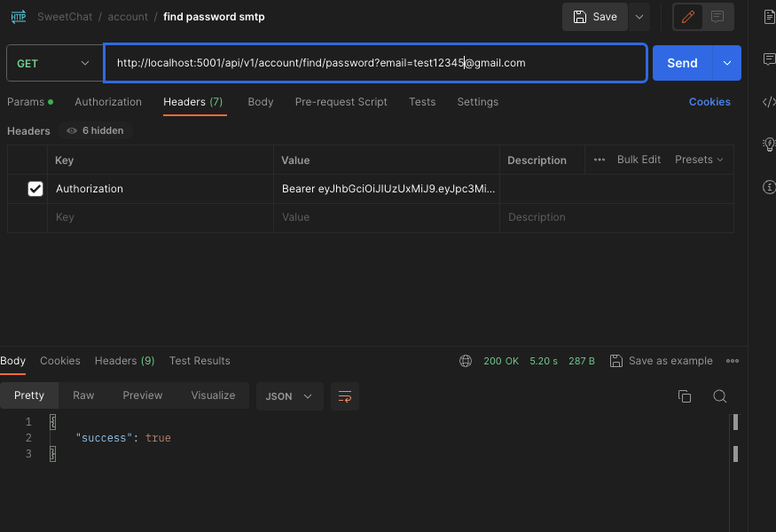Copy response with the copy icon
Image resolution: width=776 pixels, height=532 pixels.
pos(685,396)
